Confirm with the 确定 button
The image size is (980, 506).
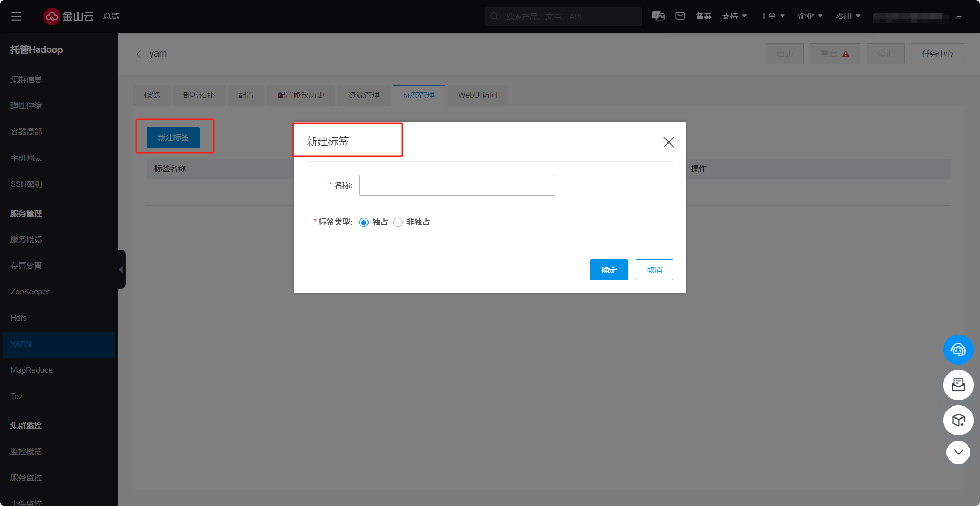coord(608,270)
